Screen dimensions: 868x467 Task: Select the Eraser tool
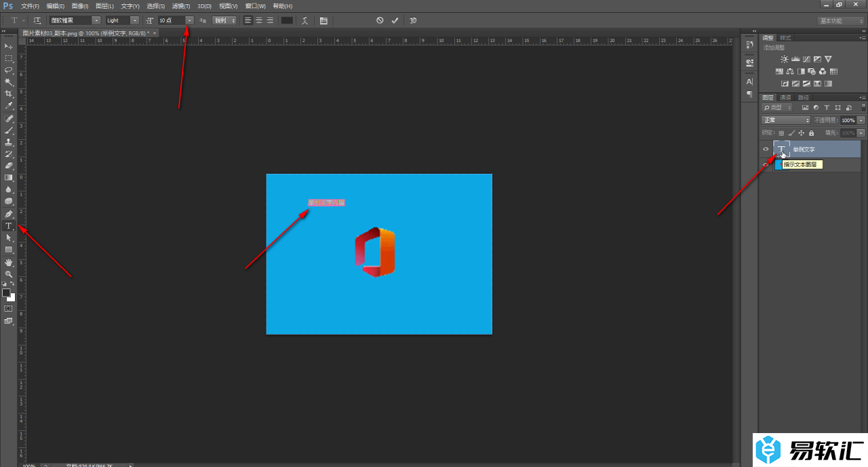point(9,166)
